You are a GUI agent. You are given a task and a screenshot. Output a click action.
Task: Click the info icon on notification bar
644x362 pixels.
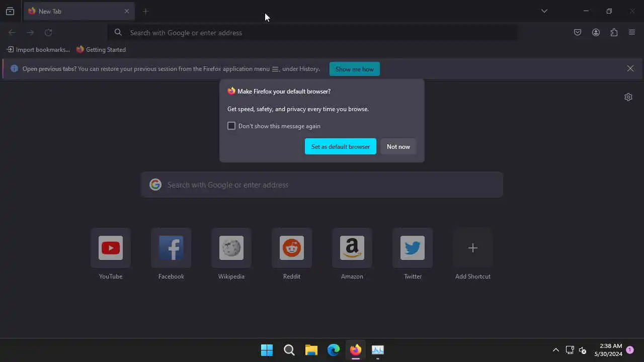coord(14,69)
